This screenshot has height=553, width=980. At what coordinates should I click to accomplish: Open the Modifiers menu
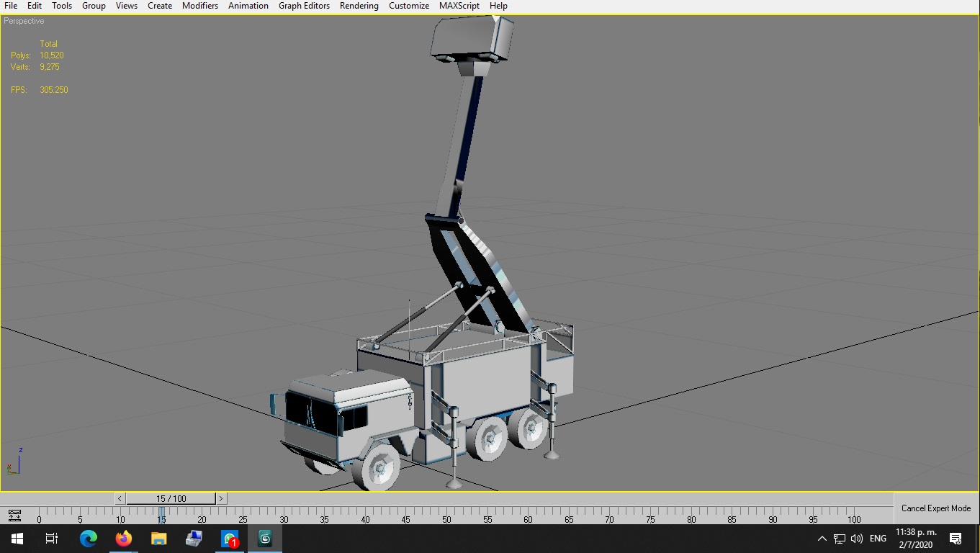[x=200, y=6]
